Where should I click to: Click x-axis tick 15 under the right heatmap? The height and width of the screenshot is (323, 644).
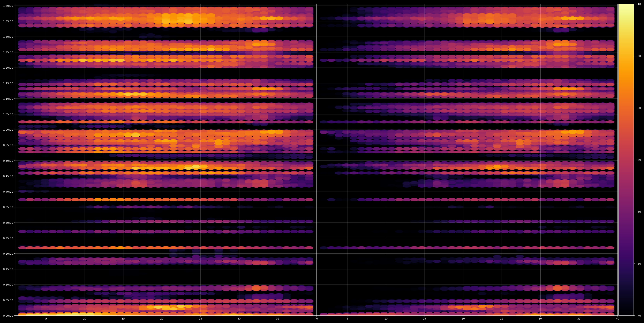pos(425,319)
